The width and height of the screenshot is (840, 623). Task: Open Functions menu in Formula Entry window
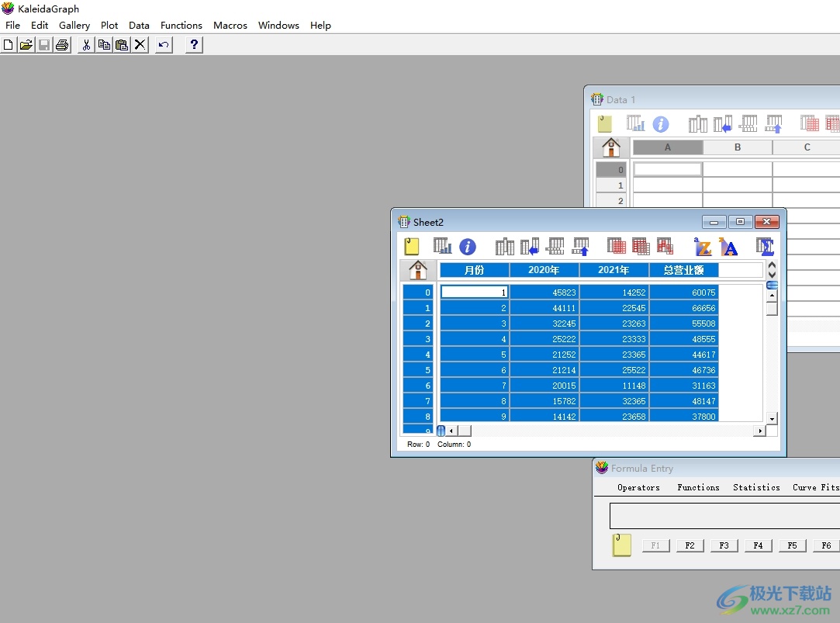click(698, 487)
